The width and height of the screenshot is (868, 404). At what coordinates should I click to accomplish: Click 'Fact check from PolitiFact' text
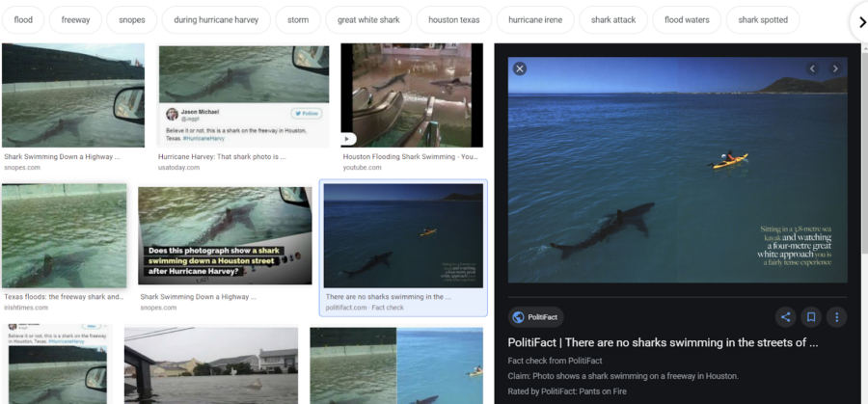[555, 361]
